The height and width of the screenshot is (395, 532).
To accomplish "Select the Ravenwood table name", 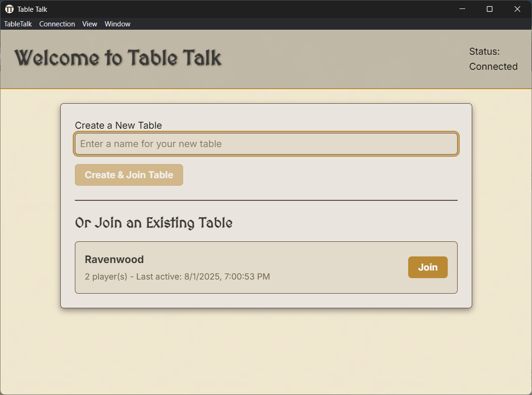I will point(114,259).
